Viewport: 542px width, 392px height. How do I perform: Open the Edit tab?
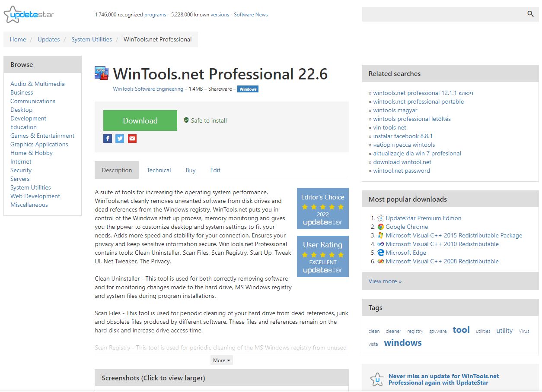215,170
